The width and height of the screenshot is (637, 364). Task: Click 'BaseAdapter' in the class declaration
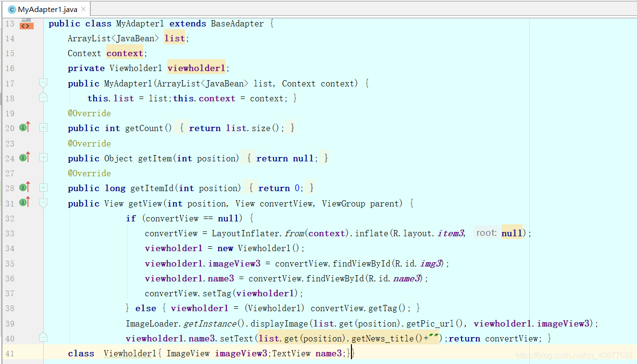tap(237, 24)
